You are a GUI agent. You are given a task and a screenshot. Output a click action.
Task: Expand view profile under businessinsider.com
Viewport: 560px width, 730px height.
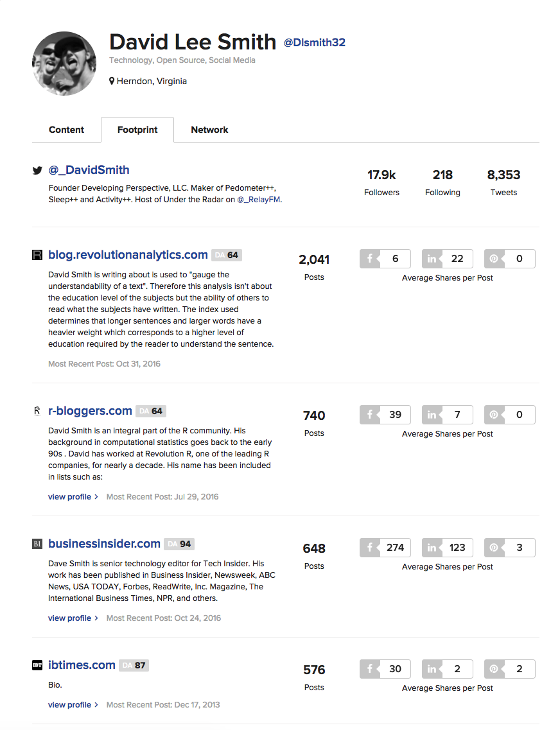pyautogui.click(x=73, y=618)
